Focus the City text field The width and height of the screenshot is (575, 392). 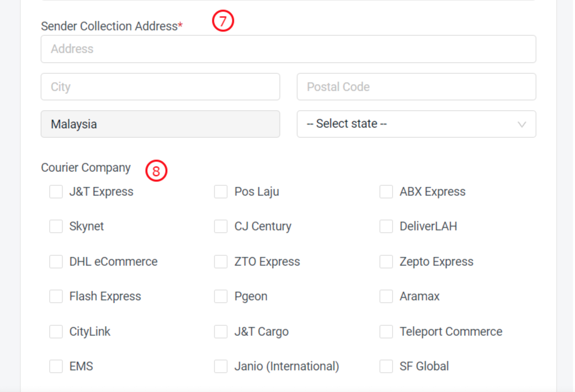pos(160,87)
